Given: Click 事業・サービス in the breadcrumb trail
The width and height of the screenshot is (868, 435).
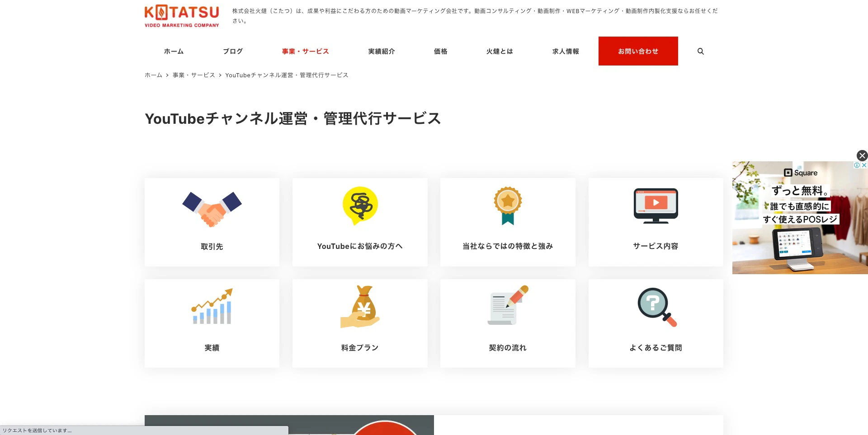Looking at the screenshot, I should tap(194, 75).
